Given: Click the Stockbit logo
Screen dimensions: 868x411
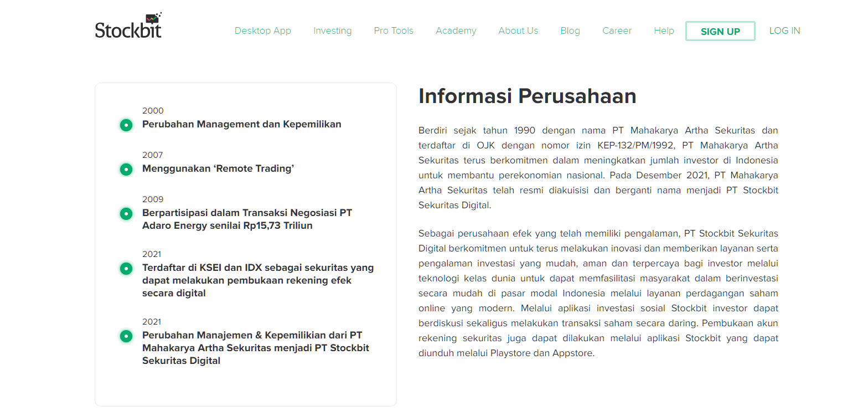Looking at the screenshot, I should [128, 25].
